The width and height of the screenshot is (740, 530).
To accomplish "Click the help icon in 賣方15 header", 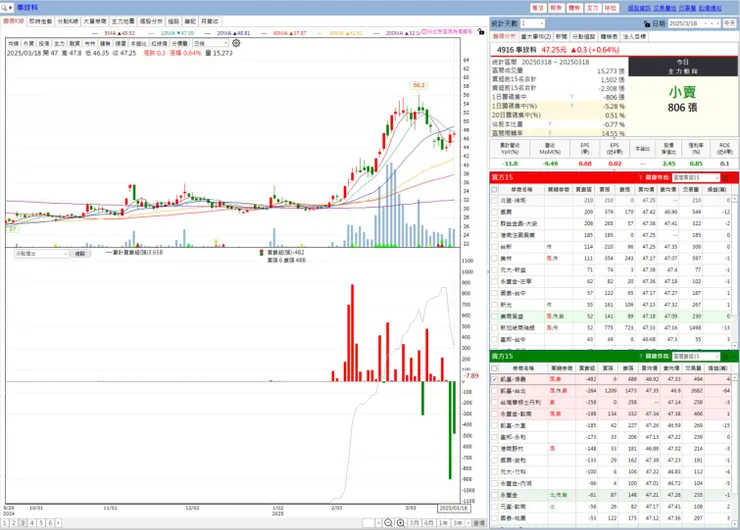I will 640,356.
